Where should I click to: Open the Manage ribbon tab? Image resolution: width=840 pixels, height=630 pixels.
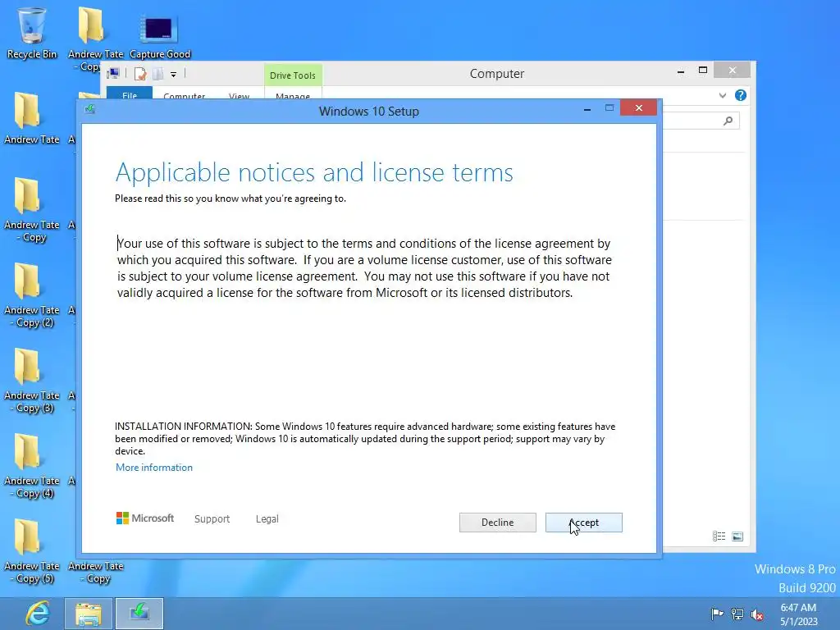click(x=293, y=95)
